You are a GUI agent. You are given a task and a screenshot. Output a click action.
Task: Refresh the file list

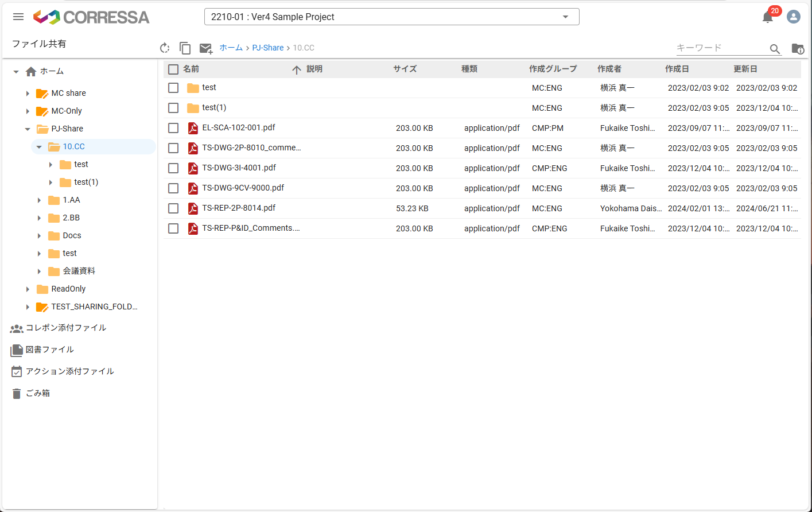click(x=165, y=48)
